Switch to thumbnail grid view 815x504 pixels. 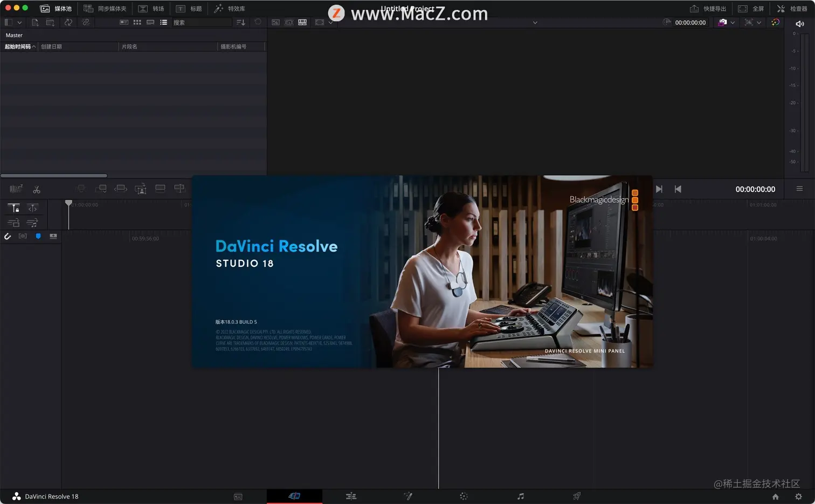click(x=137, y=22)
